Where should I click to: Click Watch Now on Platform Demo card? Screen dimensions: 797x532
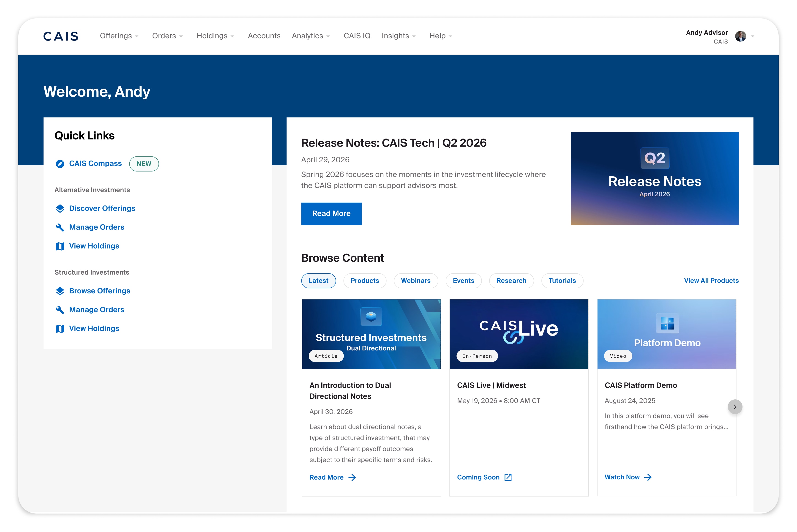[622, 477]
